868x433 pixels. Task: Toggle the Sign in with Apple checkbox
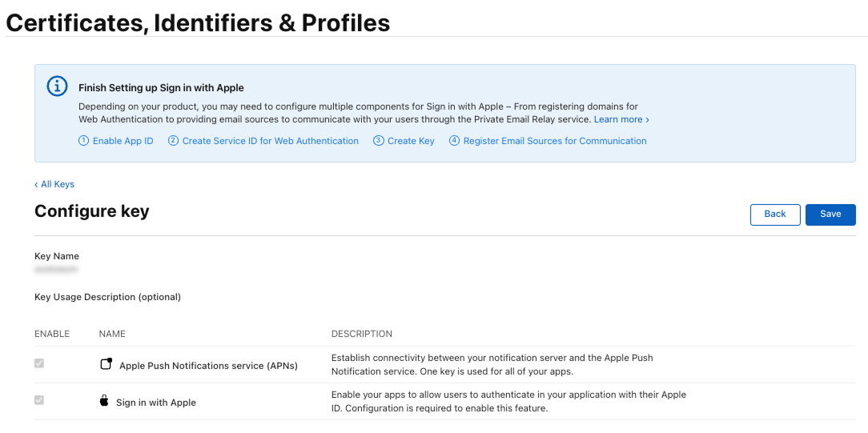(39, 400)
